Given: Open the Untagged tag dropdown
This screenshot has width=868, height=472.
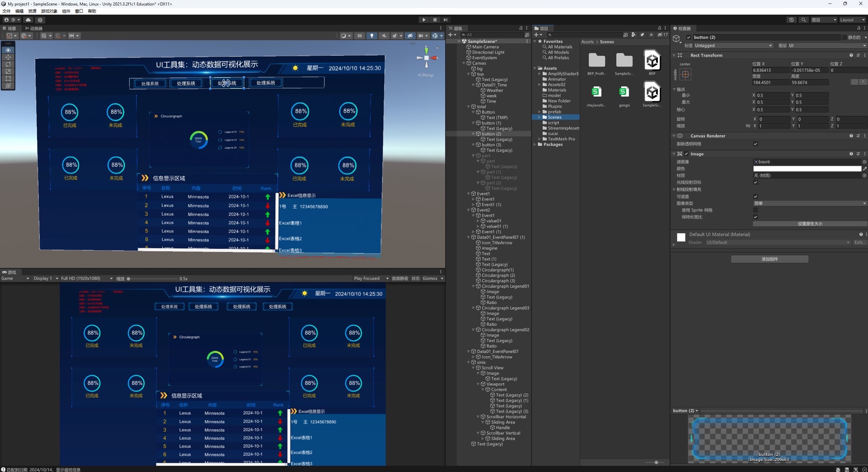Looking at the screenshot, I should coord(733,46).
